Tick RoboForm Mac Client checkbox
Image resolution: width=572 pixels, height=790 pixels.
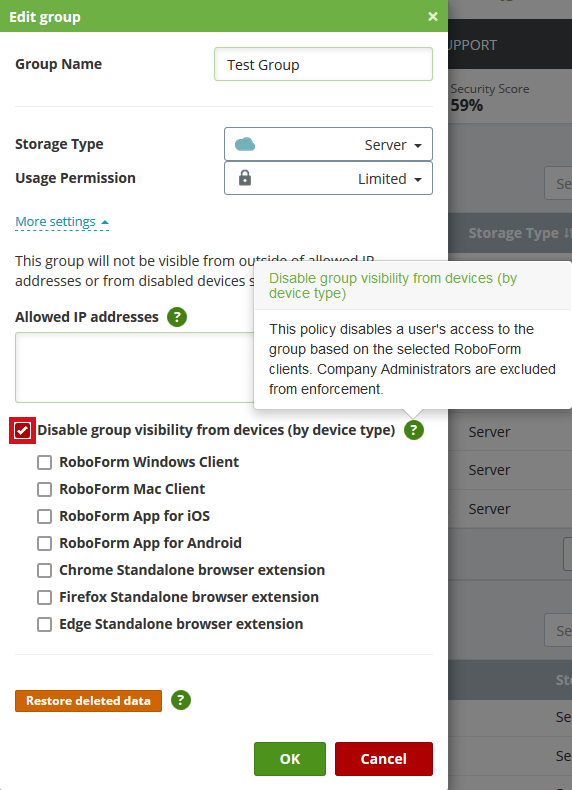(x=44, y=489)
